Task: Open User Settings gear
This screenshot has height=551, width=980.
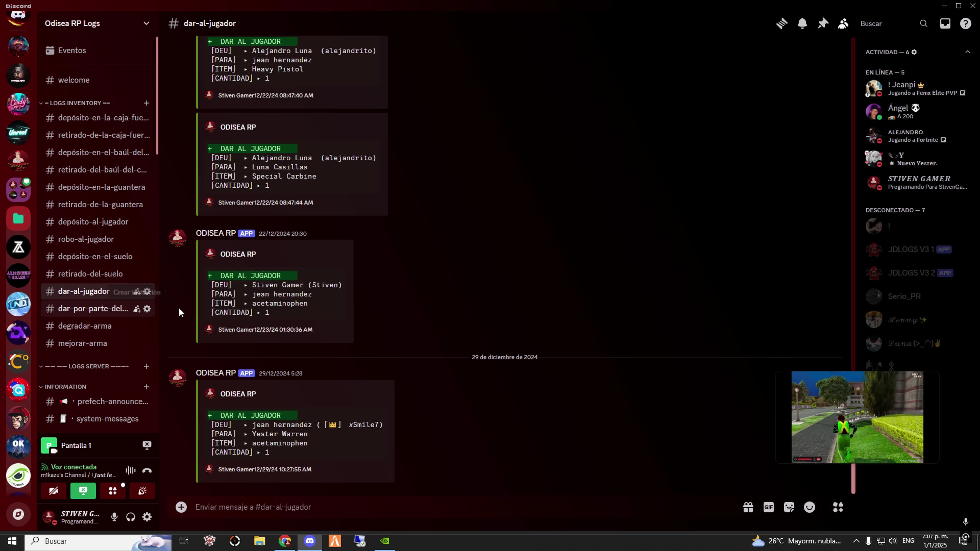Action: (147, 517)
